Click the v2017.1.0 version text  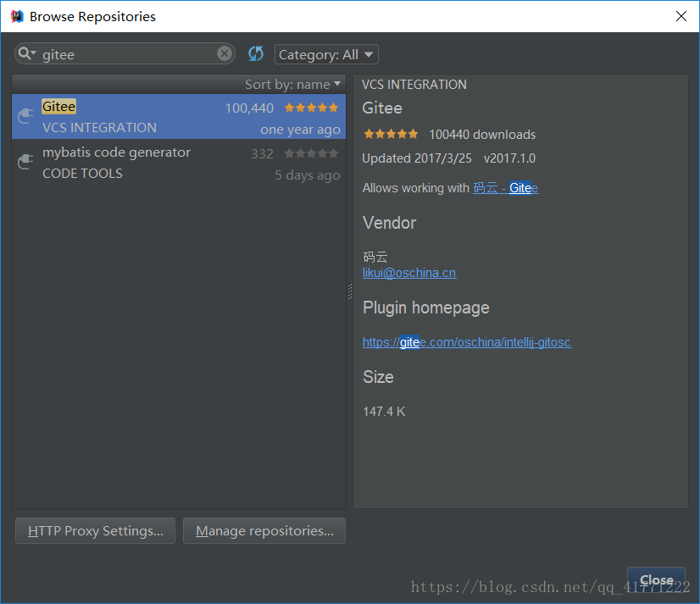pyautogui.click(x=509, y=158)
